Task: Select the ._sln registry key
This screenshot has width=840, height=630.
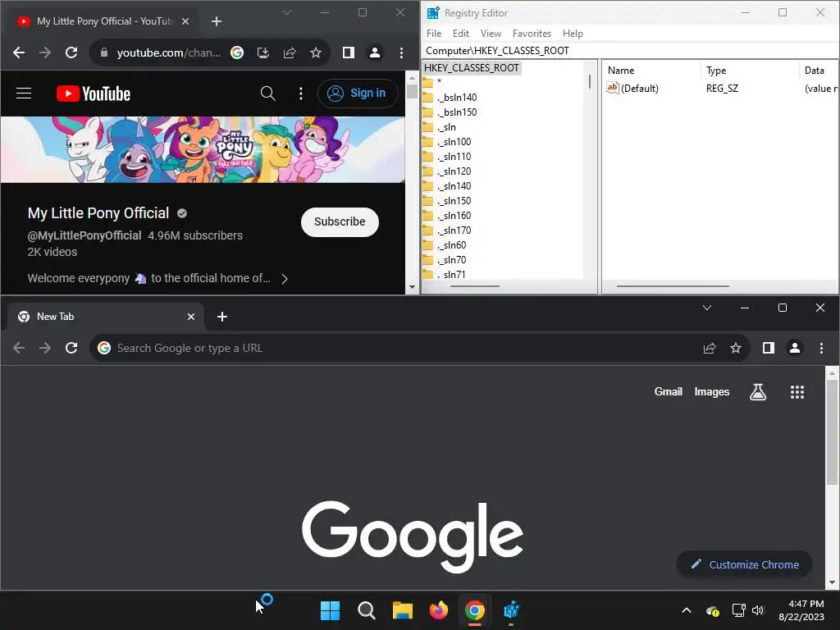Action: pyautogui.click(x=447, y=127)
